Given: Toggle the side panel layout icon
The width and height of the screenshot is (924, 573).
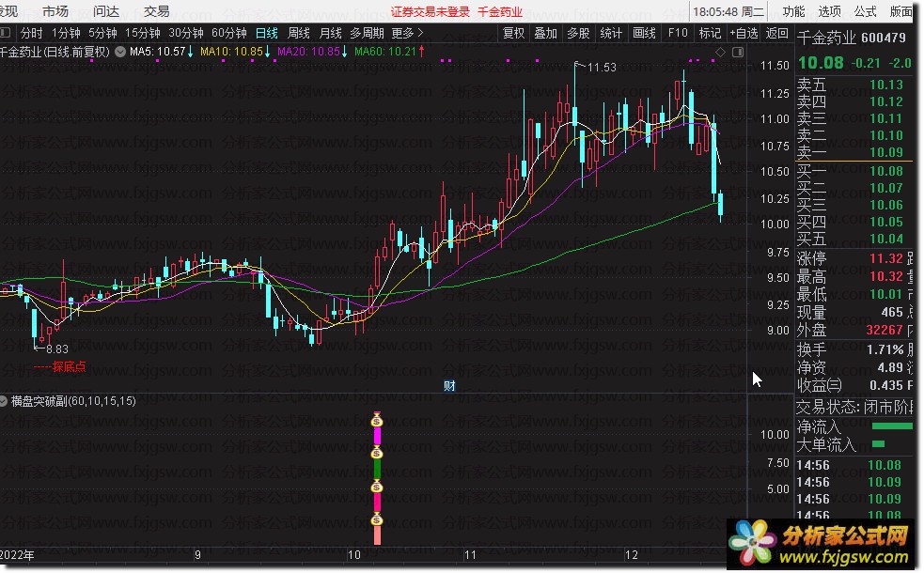Looking at the screenshot, I should (x=738, y=53).
